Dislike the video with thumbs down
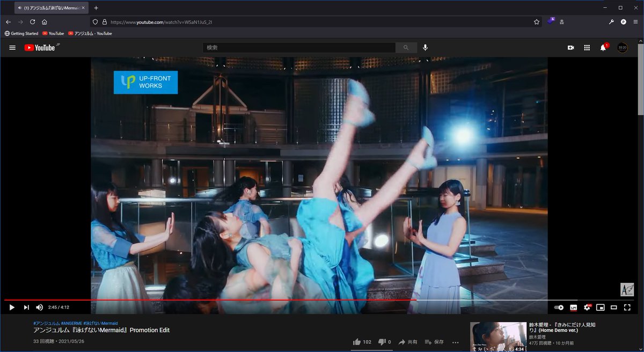Image resolution: width=644 pixels, height=352 pixels. click(x=384, y=342)
